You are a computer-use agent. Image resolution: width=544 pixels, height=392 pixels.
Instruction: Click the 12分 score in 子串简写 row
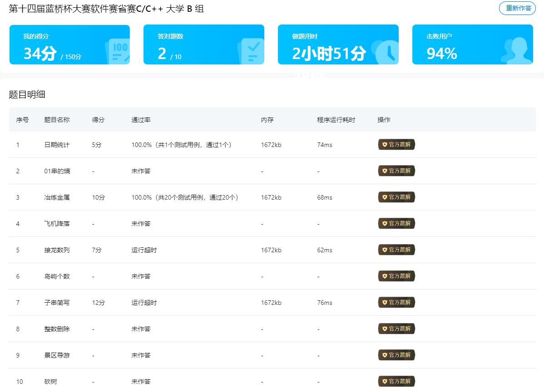point(99,303)
